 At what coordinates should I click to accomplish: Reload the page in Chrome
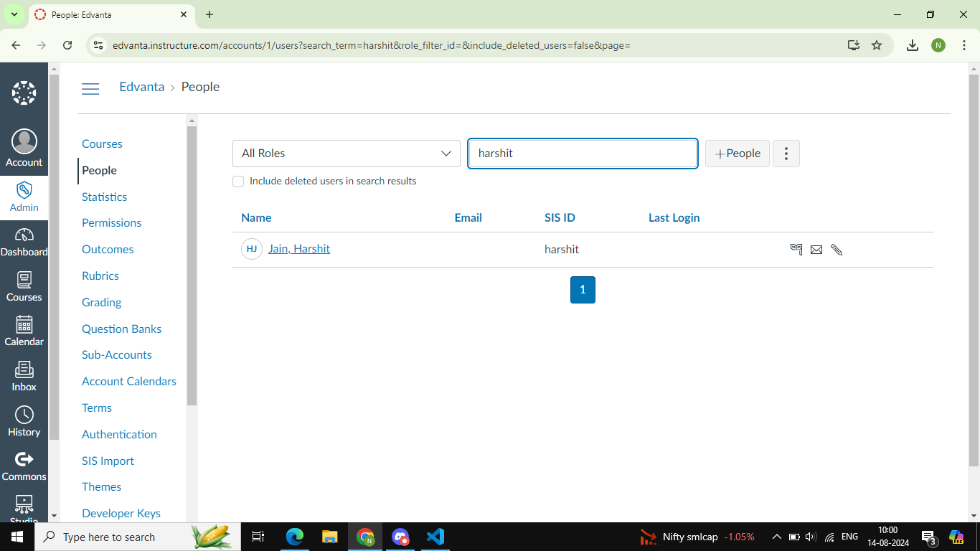coord(67,45)
